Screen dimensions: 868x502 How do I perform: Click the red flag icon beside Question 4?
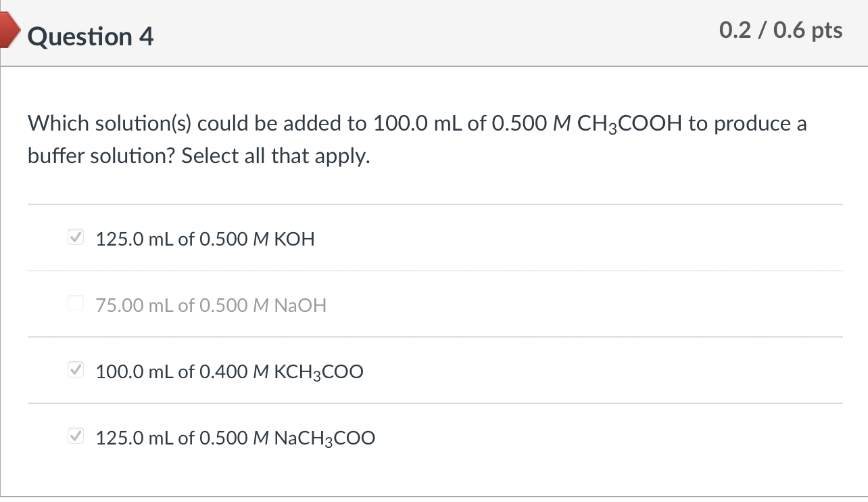click(x=8, y=29)
